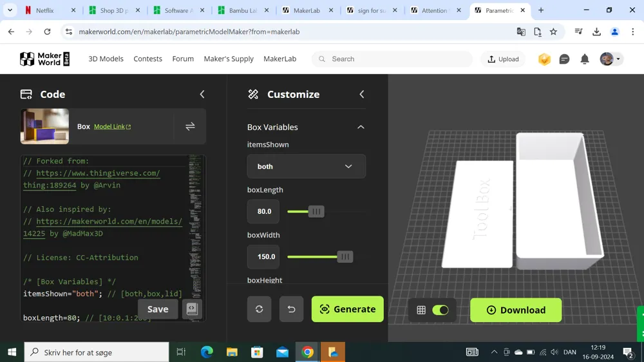
Task: Click the boxLength value field 80.0
Action: (x=263, y=211)
